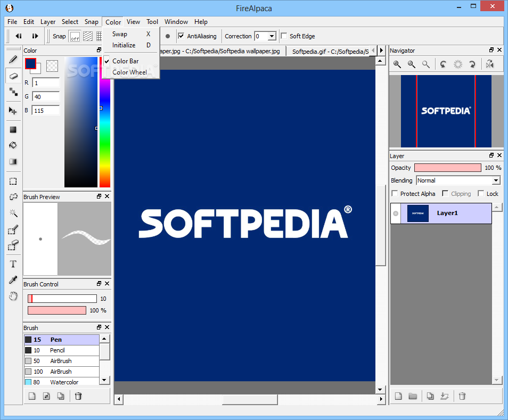Click the Undo arrow in toolbar

click(19, 36)
